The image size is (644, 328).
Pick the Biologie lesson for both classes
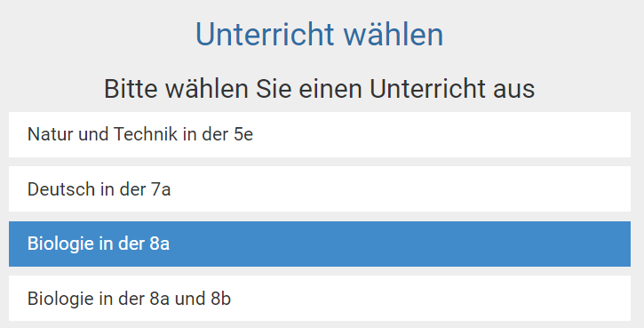[320, 299]
